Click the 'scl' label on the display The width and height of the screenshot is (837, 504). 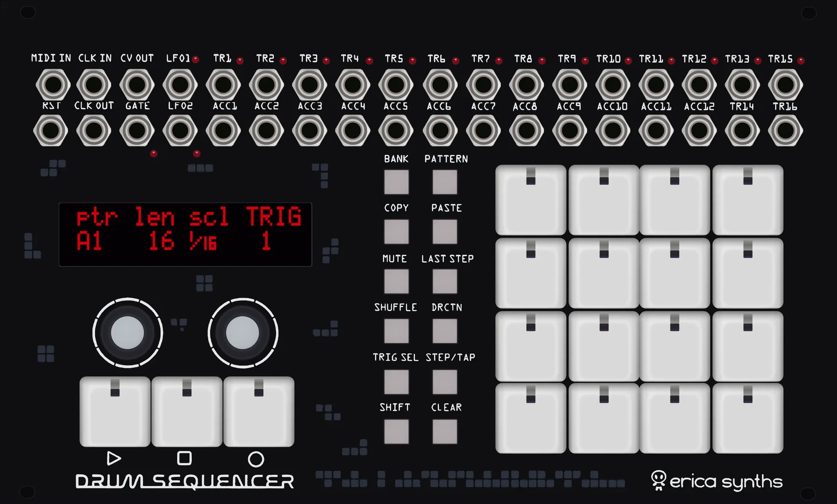click(209, 217)
